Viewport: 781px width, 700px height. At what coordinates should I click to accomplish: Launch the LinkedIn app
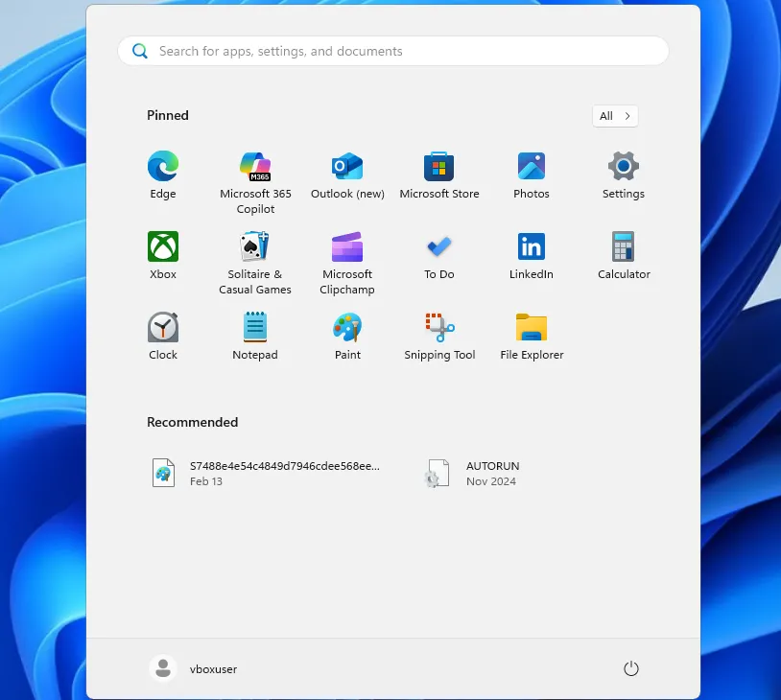pyautogui.click(x=532, y=255)
